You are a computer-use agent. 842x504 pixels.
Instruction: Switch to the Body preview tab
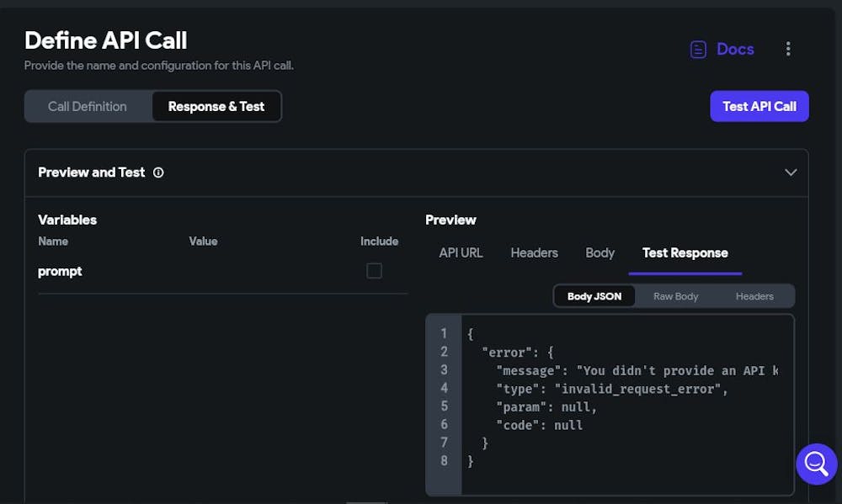tap(600, 252)
